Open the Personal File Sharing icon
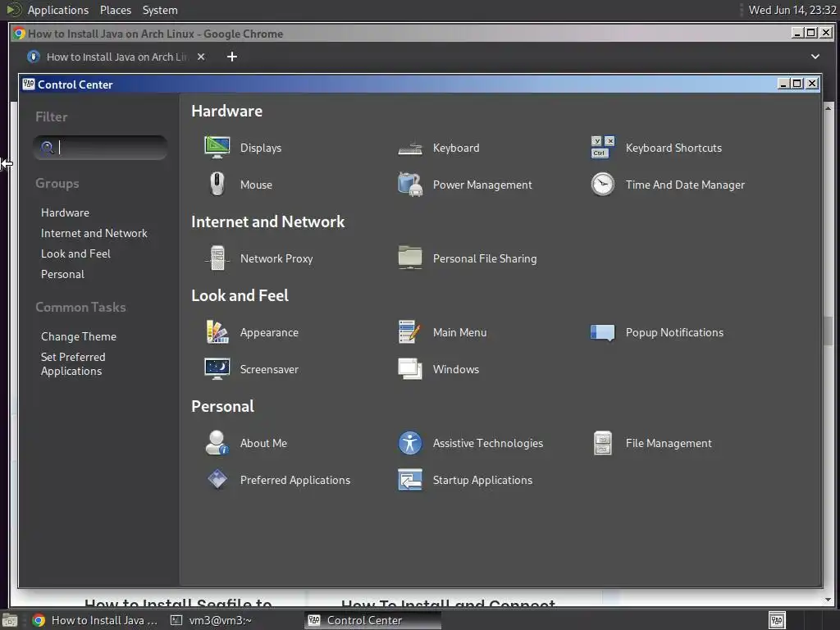840x630 pixels. (x=410, y=258)
